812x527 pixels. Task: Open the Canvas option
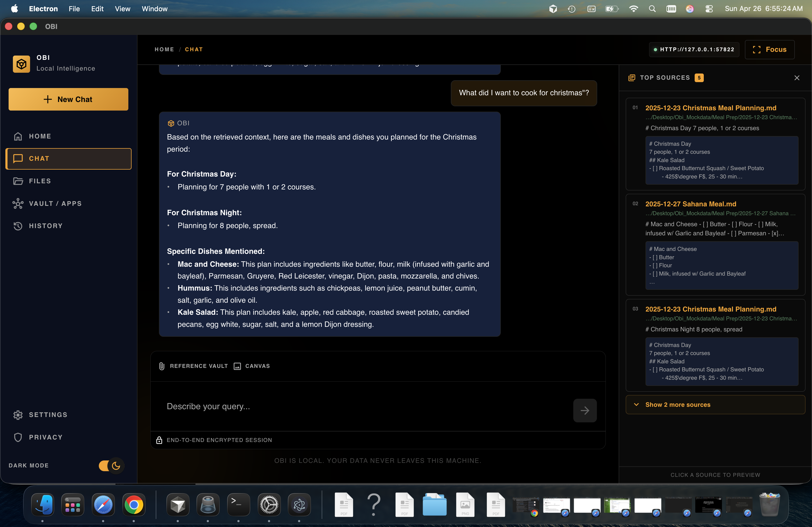click(252, 366)
